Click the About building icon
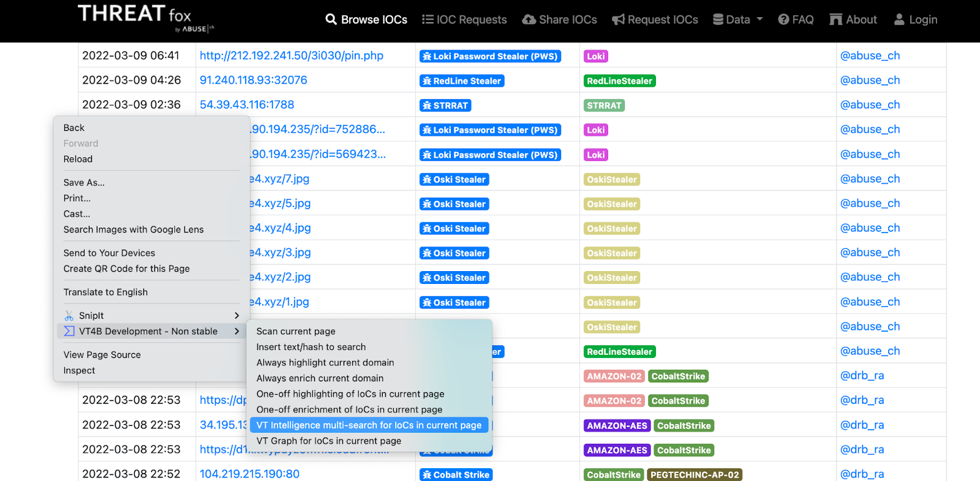Image resolution: width=980 pixels, height=481 pixels. tap(835, 20)
